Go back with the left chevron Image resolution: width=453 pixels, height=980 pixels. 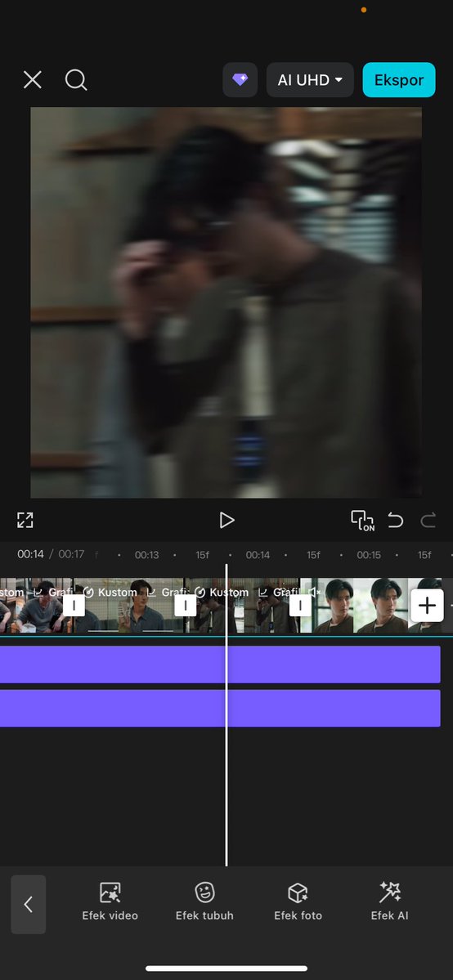pyautogui.click(x=28, y=904)
